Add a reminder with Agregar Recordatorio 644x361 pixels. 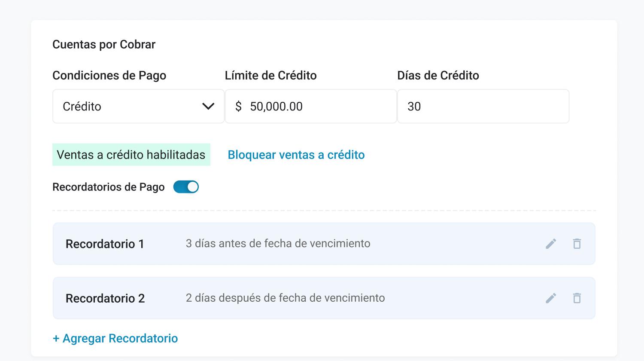[x=115, y=338]
